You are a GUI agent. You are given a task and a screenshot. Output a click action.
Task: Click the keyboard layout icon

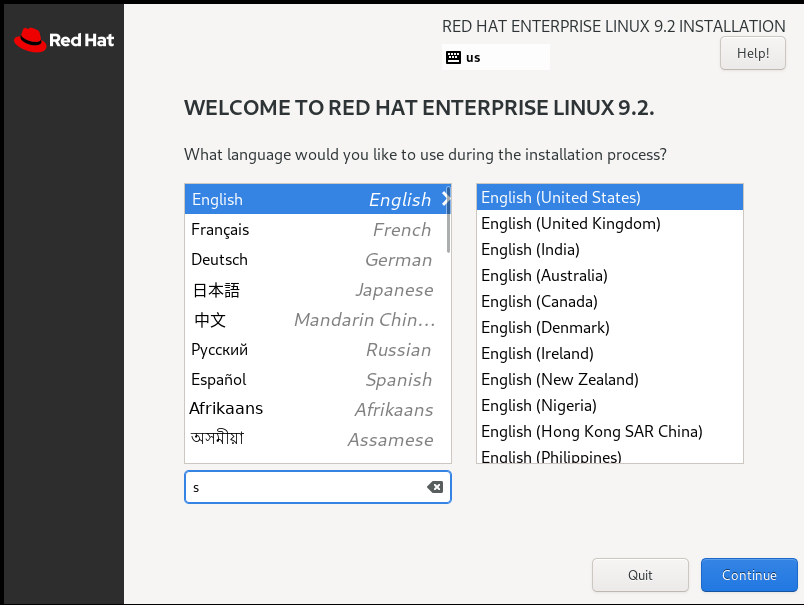[x=453, y=57]
